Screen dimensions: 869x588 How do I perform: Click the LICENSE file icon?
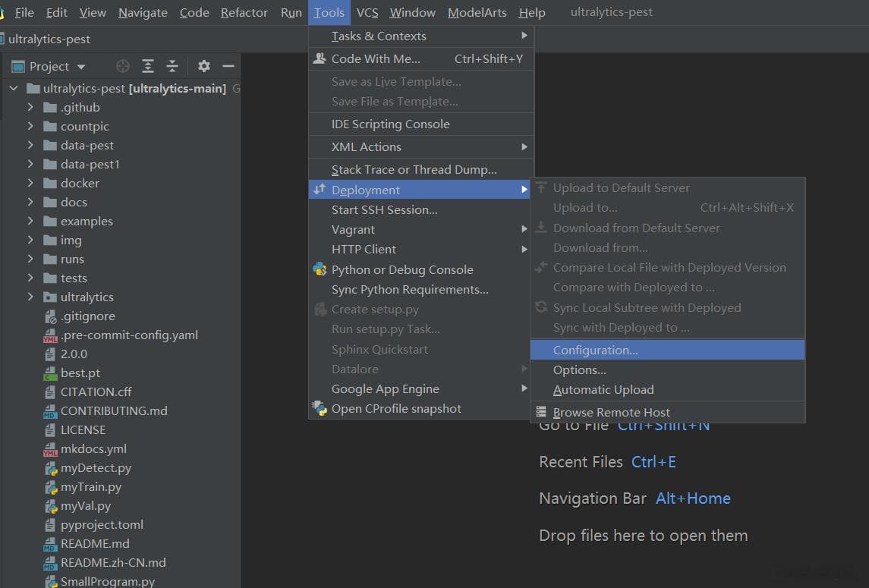pos(50,430)
